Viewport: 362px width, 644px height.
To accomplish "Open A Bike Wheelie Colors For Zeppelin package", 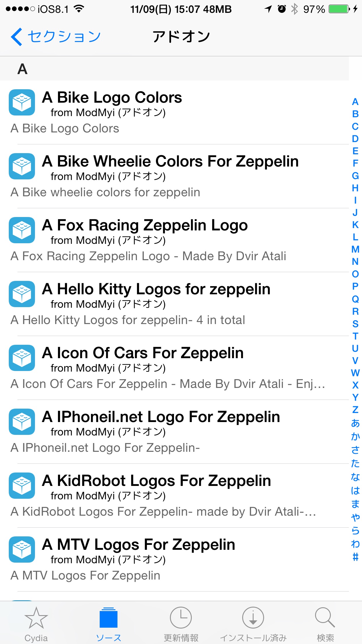I will (174, 176).
